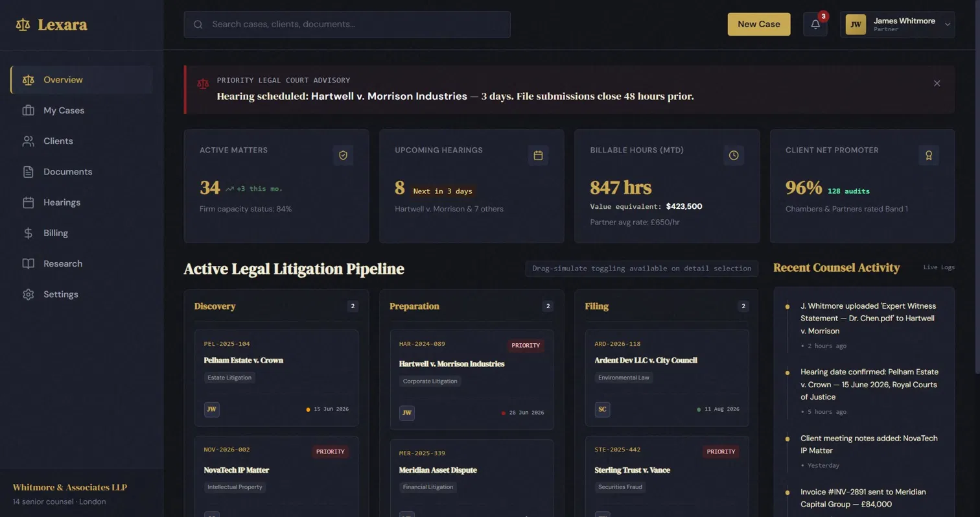The image size is (980, 517).
Task: Open the Meridian Asset Dispute card
Action: pyautogui.click(x=472, y=478)
